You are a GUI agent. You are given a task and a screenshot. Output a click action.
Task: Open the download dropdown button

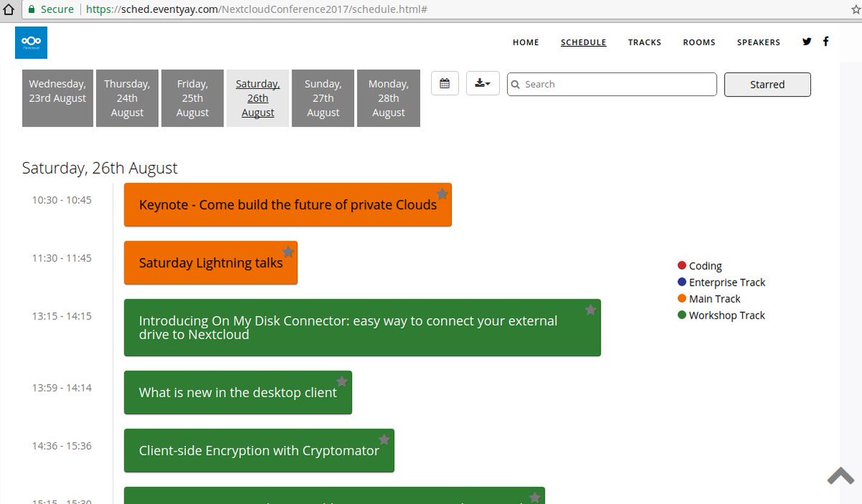click(x=483, y=84)
